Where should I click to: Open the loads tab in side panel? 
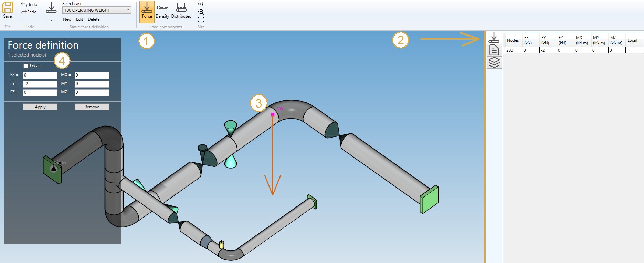point(494,38)
